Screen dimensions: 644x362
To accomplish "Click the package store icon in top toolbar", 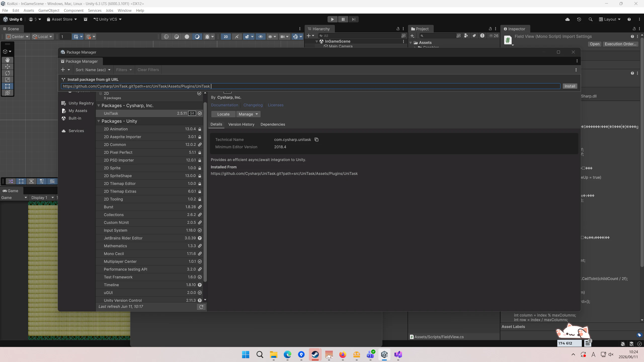I will point(86,19).
